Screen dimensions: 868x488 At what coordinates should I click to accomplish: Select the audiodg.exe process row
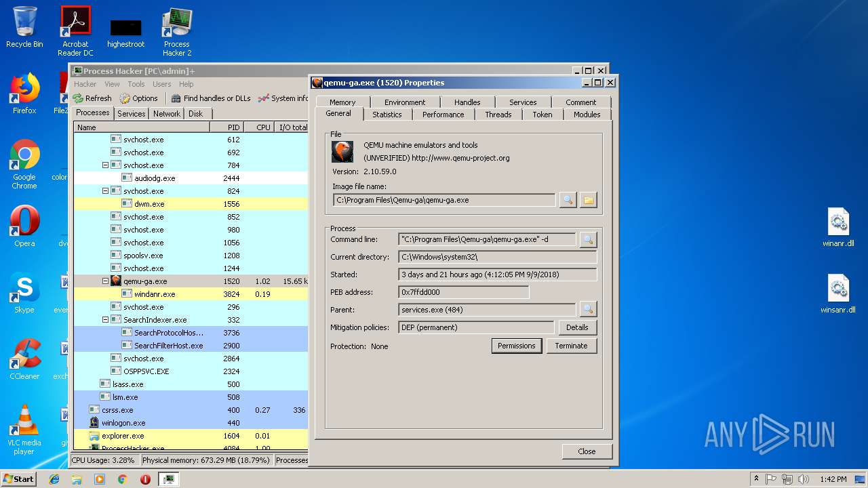[x=191, y=178]
